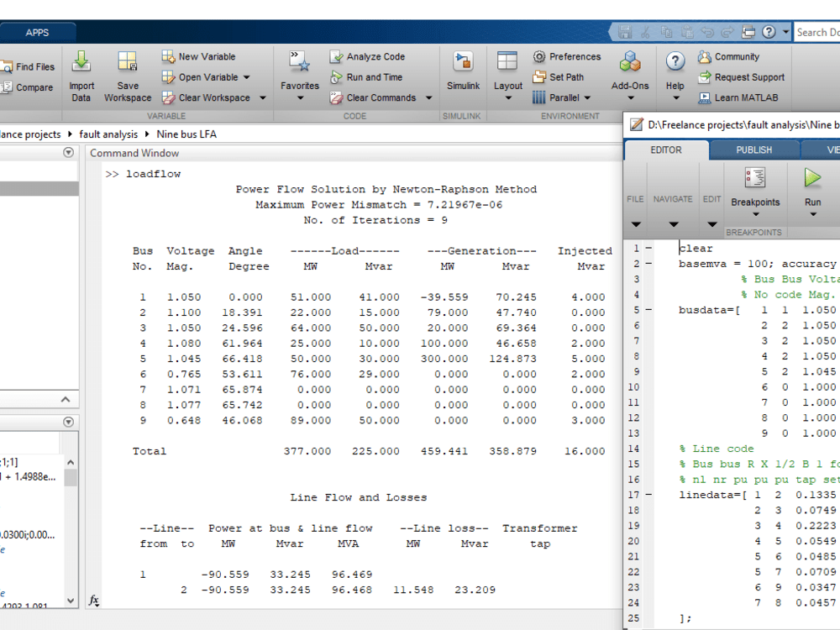Expand the Run button dropdown arrow
The image size is (840, 630).
pos(812,214)
